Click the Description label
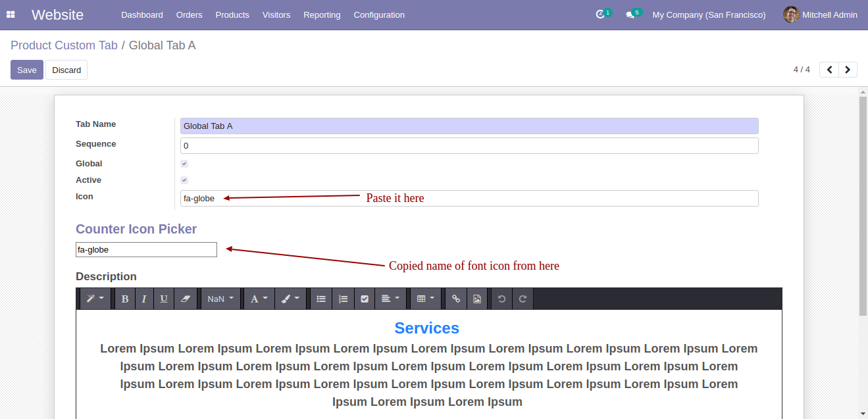The image size is (868, 419). pos(106,276)
